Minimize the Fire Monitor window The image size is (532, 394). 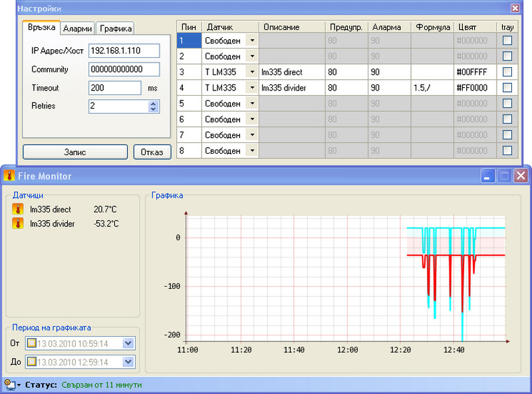[x=489, y=176]
